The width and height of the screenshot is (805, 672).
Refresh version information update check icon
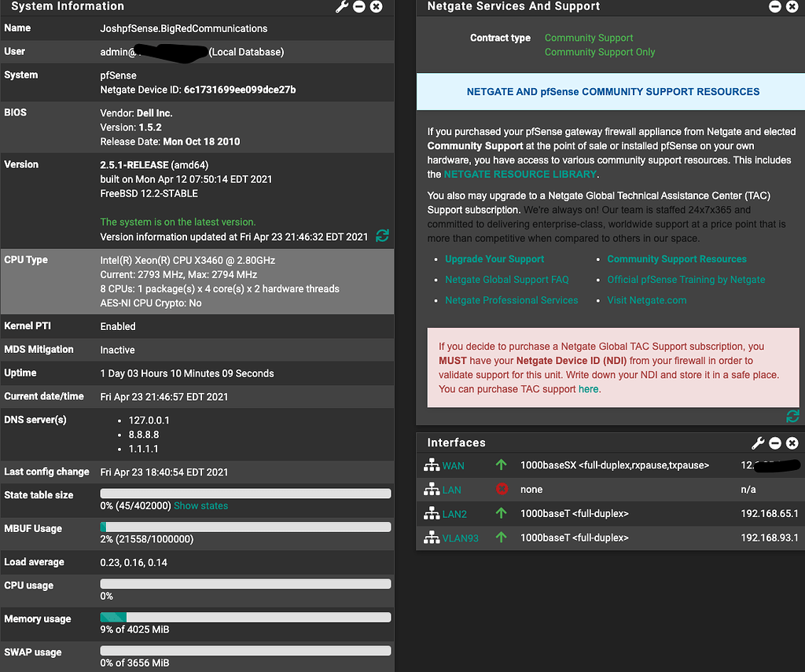click(382, 236)
